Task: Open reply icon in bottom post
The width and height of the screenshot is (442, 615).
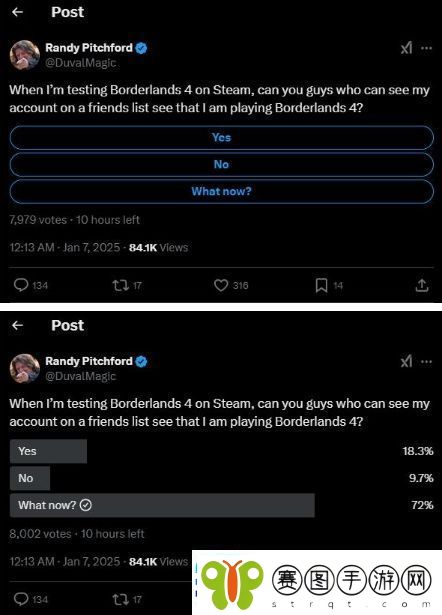Action: [x=21, y=599]
